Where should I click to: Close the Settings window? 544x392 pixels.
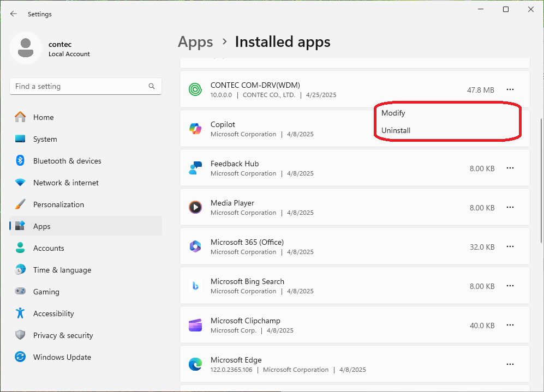point(531,9)
